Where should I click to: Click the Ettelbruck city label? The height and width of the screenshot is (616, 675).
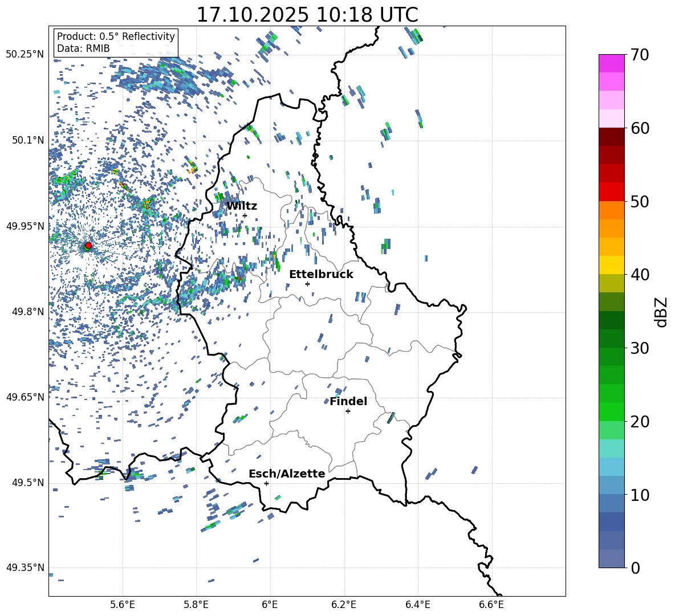click(x=321, y=274)
